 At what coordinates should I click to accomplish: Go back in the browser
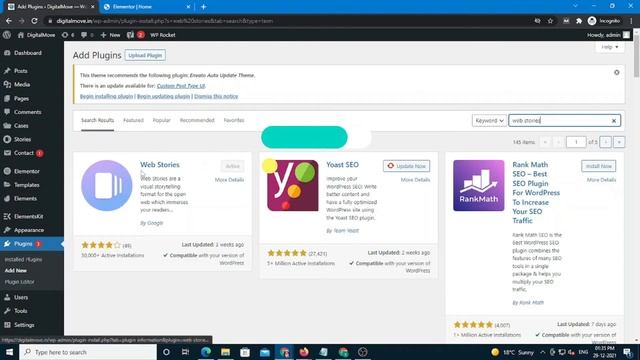[x=9, y=21]
